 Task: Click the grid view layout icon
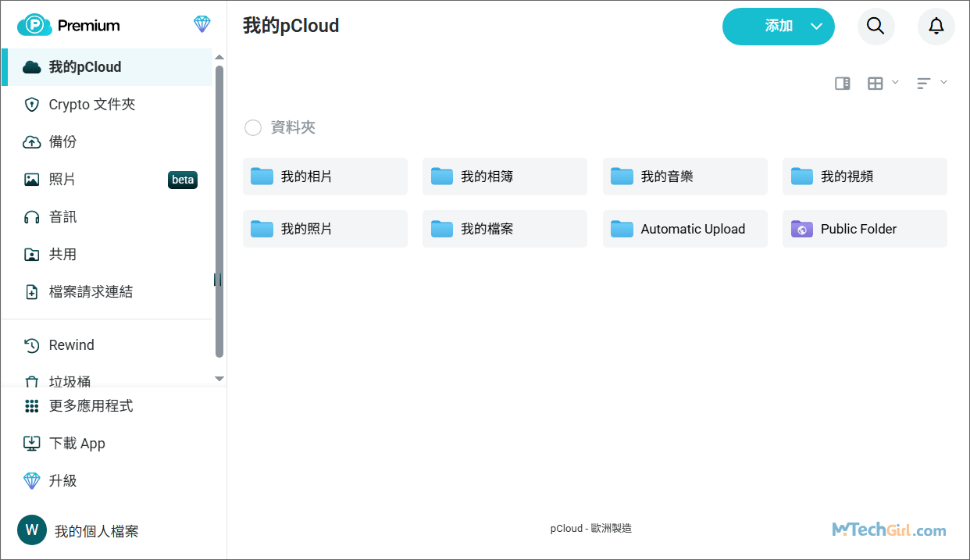[875, 83]
